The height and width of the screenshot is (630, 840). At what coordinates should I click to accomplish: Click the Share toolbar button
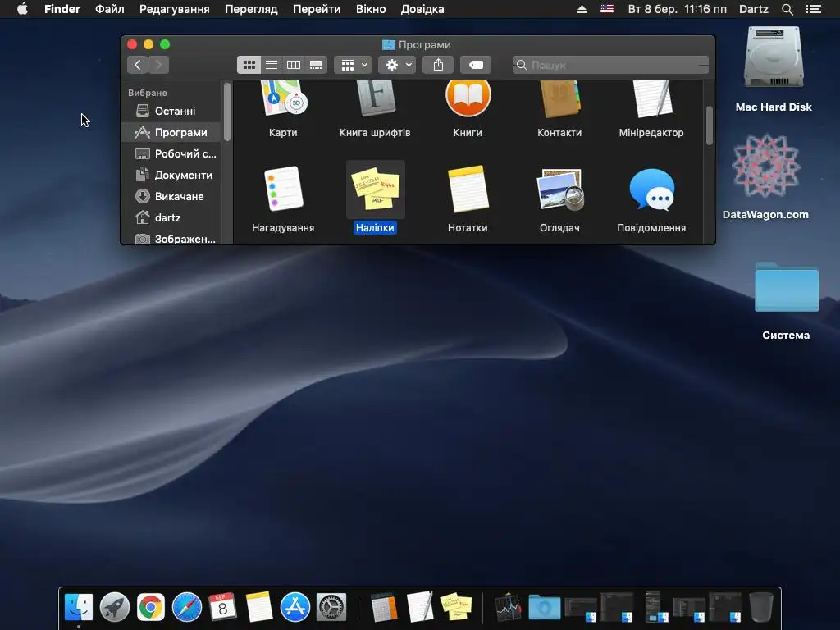[x=438, y=65]
